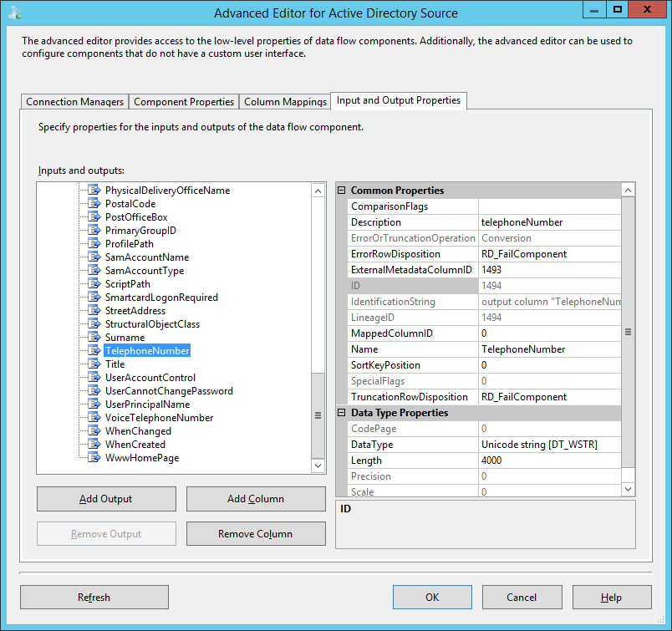Click the Description value telephoneNumber

point(549,222)
